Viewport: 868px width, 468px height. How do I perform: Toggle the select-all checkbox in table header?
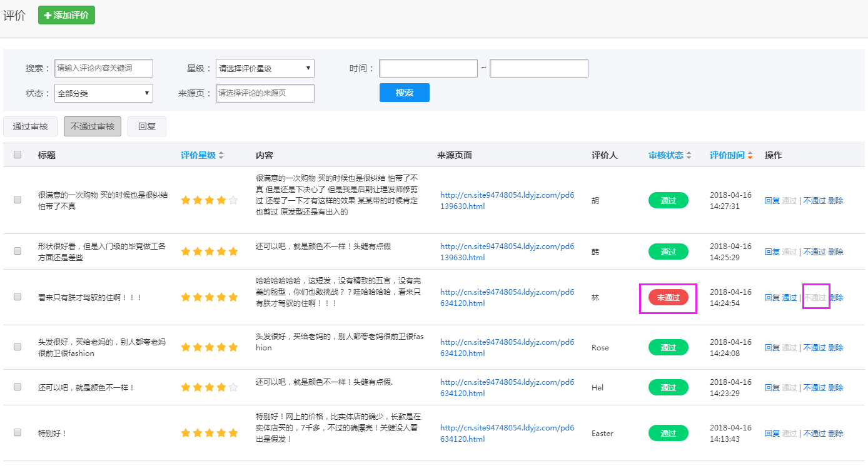(17, 154)
